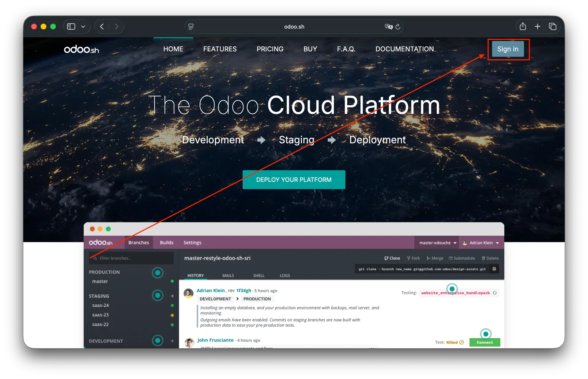Add a new browser tab

tap(537, 27)
